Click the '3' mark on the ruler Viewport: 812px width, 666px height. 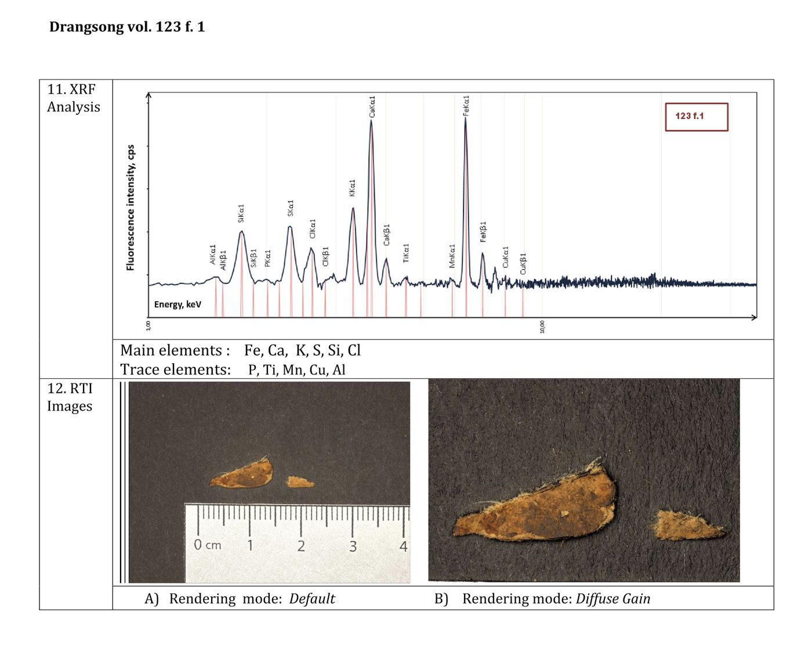click(x=353, y=546)
